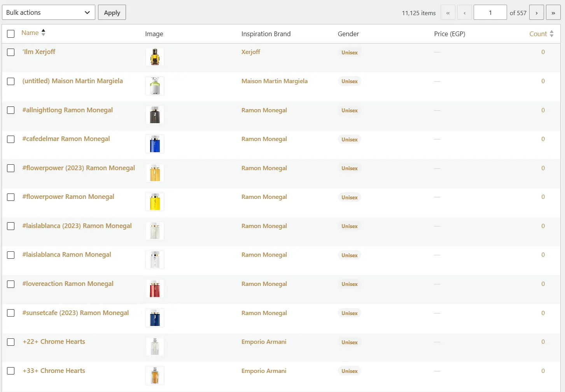
Task: Open #lovereaction Ramon Monegal item
Action: tap(68, 284)
